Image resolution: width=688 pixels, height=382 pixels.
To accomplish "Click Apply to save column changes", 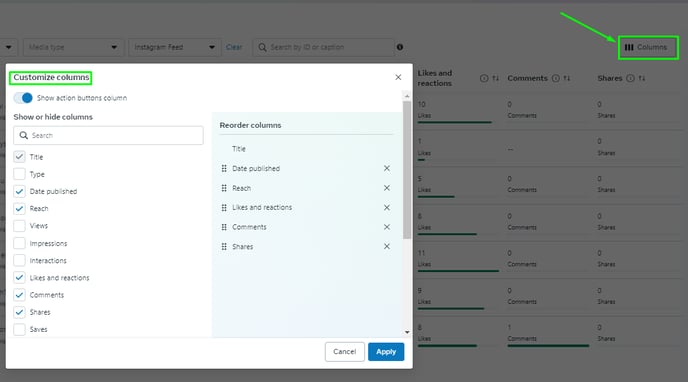I will tap(386, 352).
